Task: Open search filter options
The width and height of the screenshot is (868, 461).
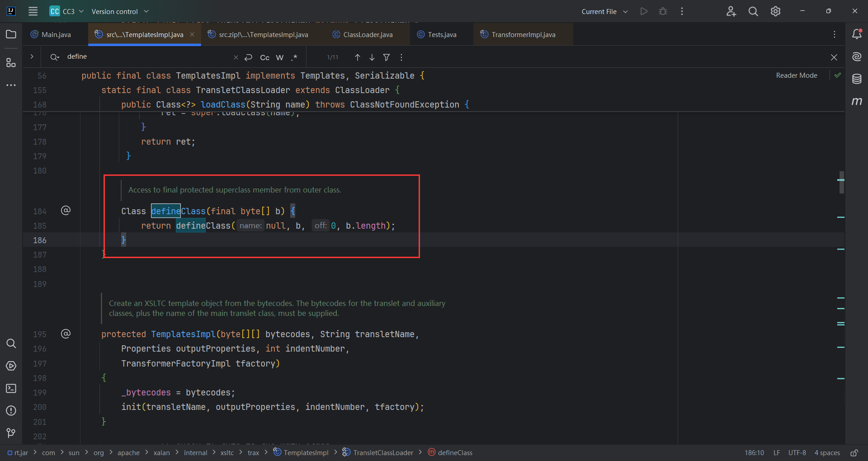Action: click(387, 57)
